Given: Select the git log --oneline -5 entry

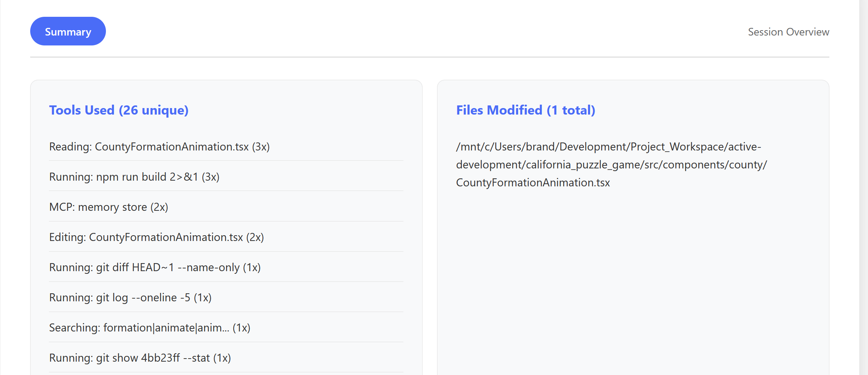Looking at the screenshot, I should pyautogui.click(x=130, y=297).
